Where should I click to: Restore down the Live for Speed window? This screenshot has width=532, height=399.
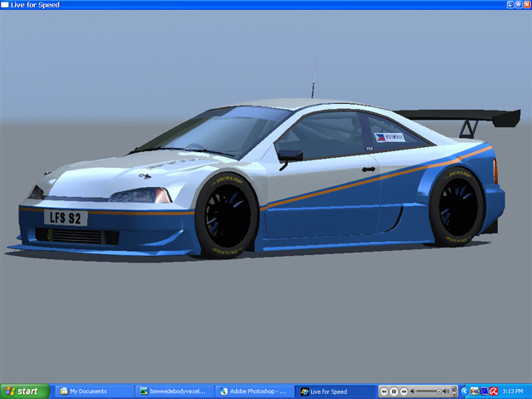coord(519,4)
